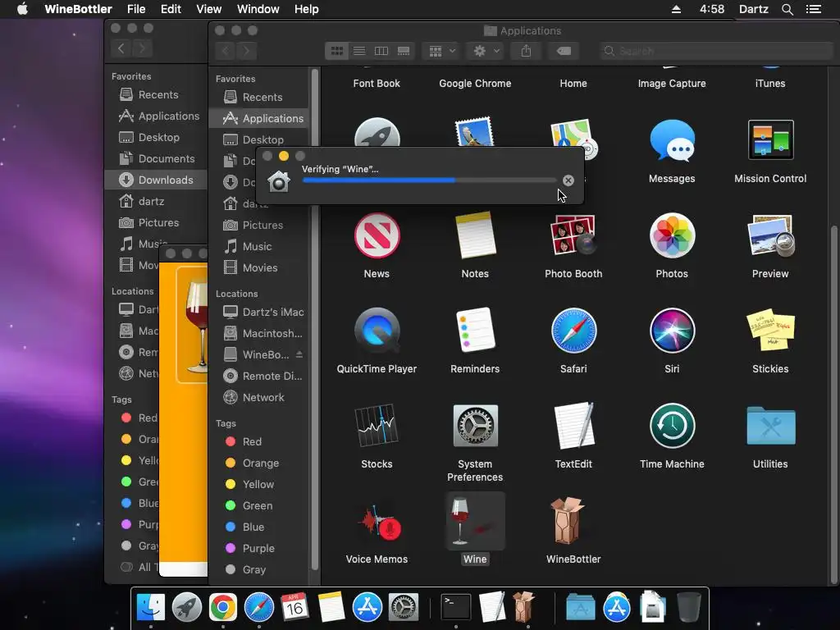
Task: Switch to column view in Finder toolbar
Action: click(x=381, y=51)
